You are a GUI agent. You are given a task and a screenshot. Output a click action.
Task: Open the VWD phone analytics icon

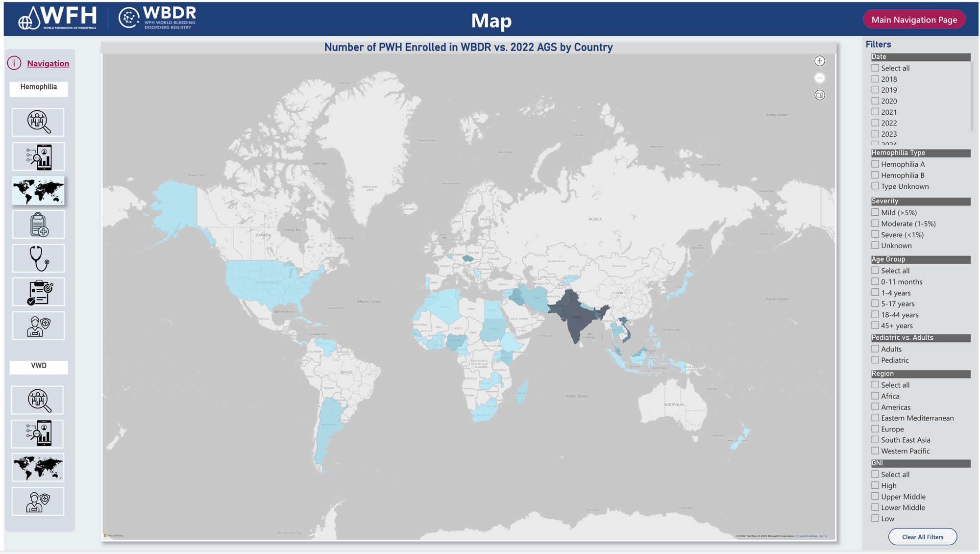click(x=38, y=433)
